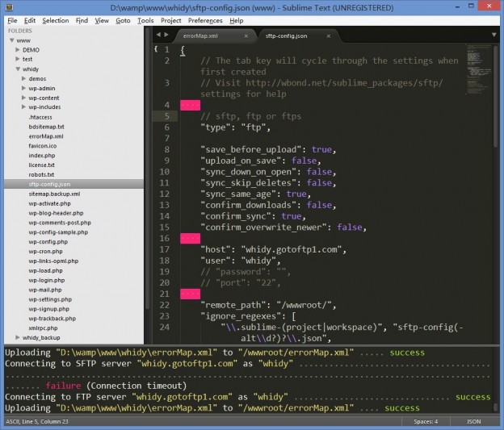Image resolution: width=504 pixels, height=430 pixels.
Task: Open bdsitemap.txt in the sidebar
Action: click(46, 127)
